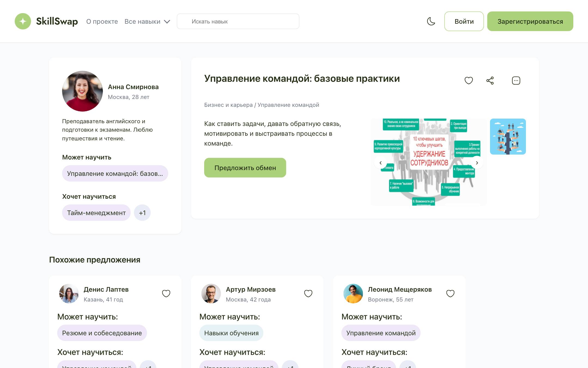Click the Зарегистрироваться button

click(530, 21)
